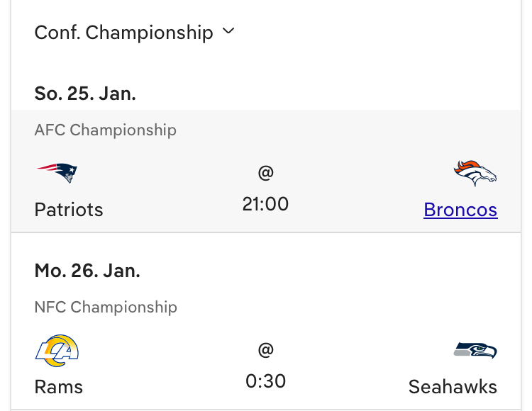Click the 0:30 kickoff time

[x=265, y=381]
